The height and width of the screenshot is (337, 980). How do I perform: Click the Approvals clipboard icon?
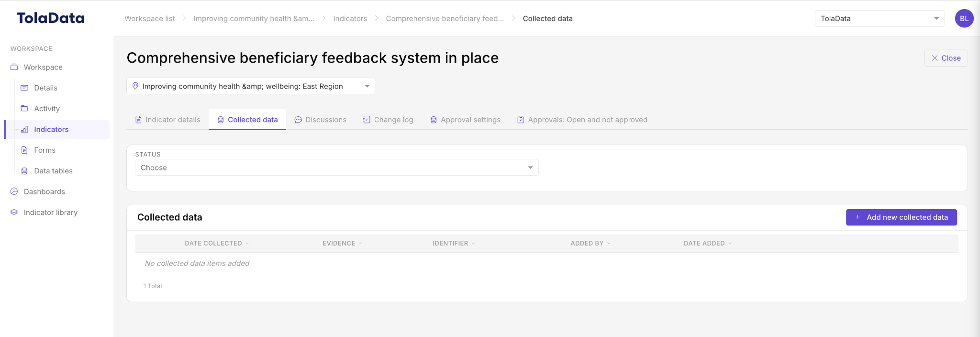pos(521,120)
